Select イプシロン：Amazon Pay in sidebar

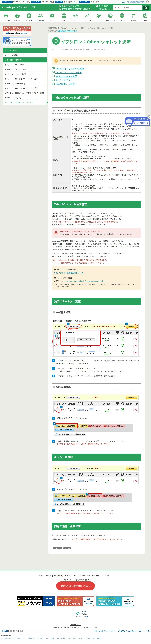25,84
